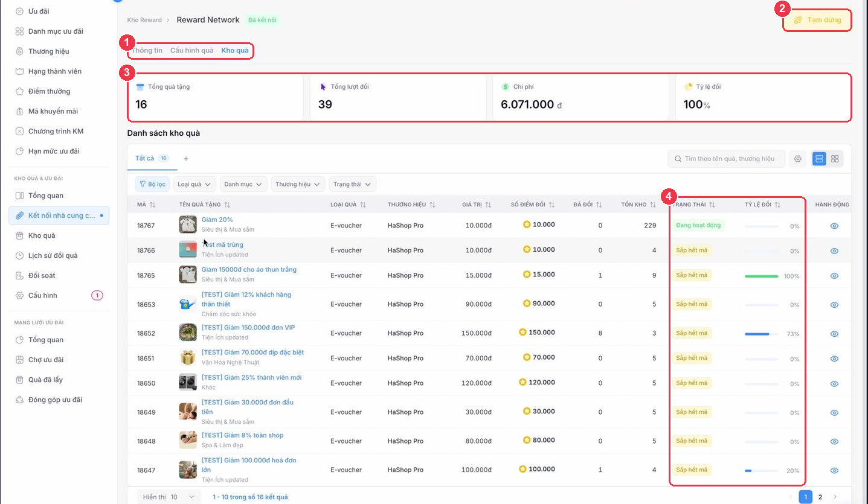View details eye icon for row 18766

click(834, 250)
